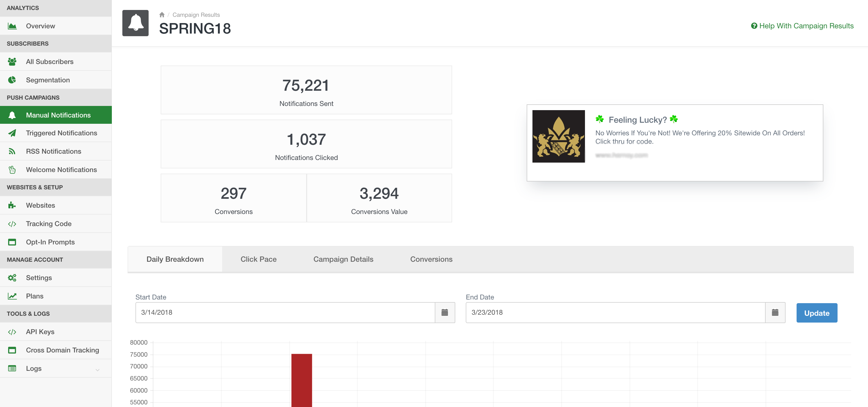Open Triggered Notifications
868x407 pixels.
click(x=56, y=133)
